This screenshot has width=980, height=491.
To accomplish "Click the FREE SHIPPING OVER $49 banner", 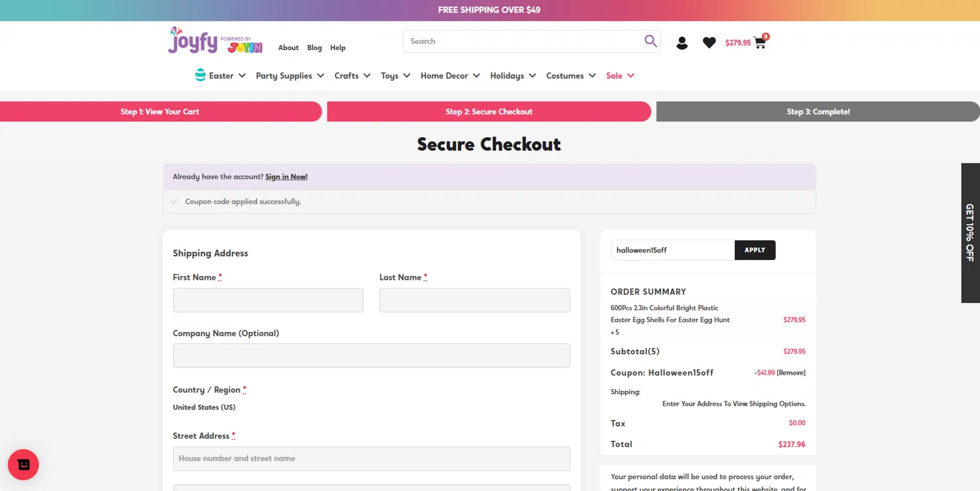I will (x=489, y=10).
